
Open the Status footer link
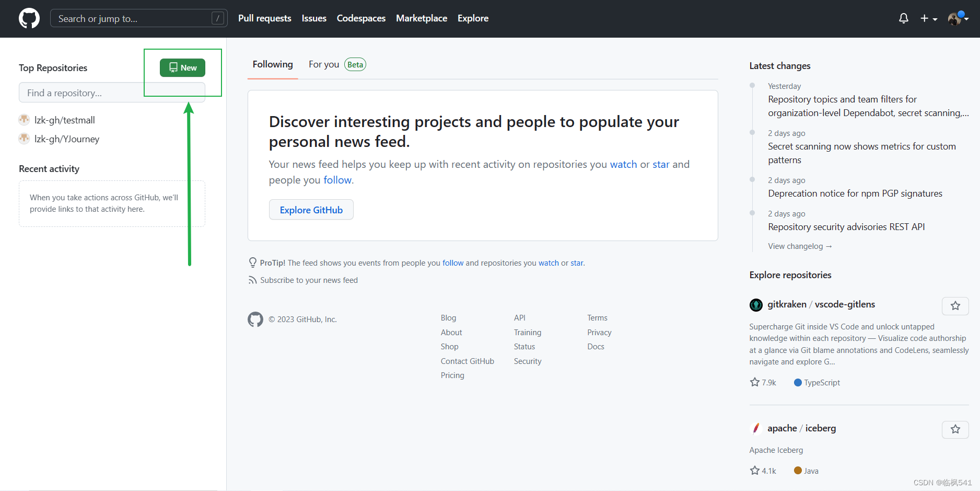click(524, 347)
